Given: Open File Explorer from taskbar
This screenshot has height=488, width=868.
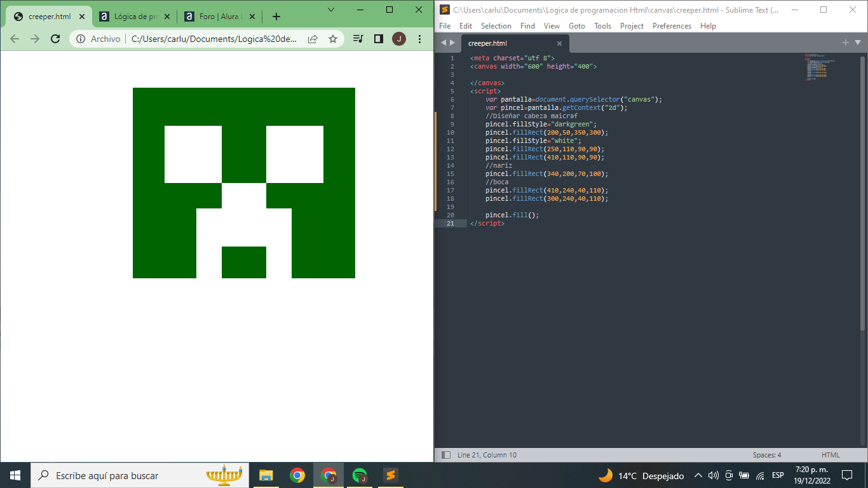Looking at the screenshot, I should (266, 475).
